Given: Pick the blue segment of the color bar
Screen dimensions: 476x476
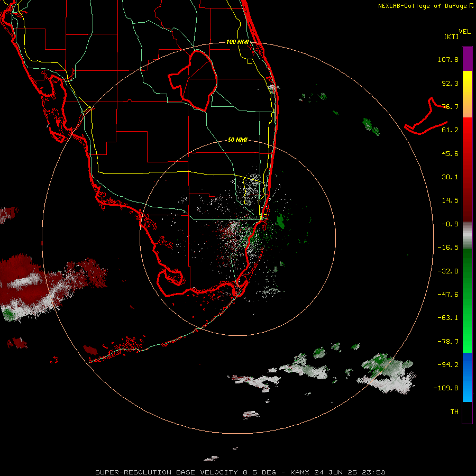Looking at the screenshot, I should coord(467,377).
